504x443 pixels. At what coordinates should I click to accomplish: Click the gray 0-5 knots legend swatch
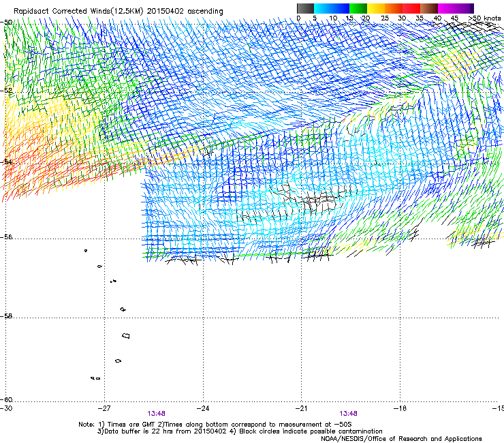[305, 8]
